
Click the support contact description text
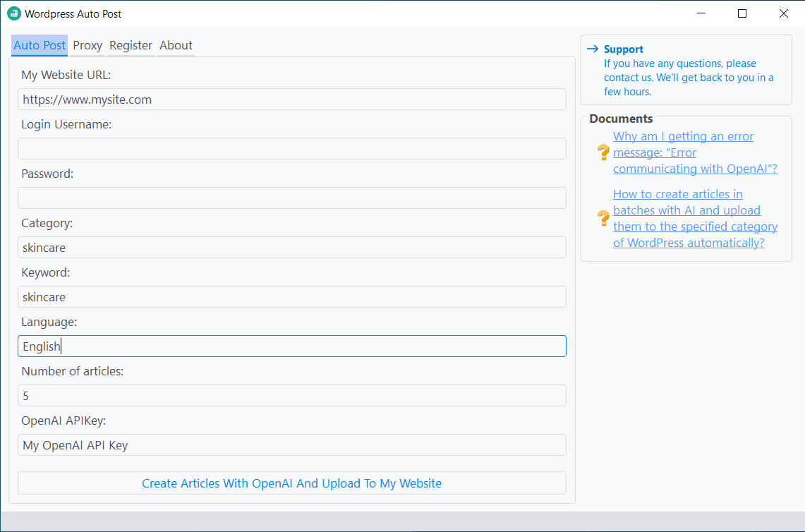click(689, 78)
